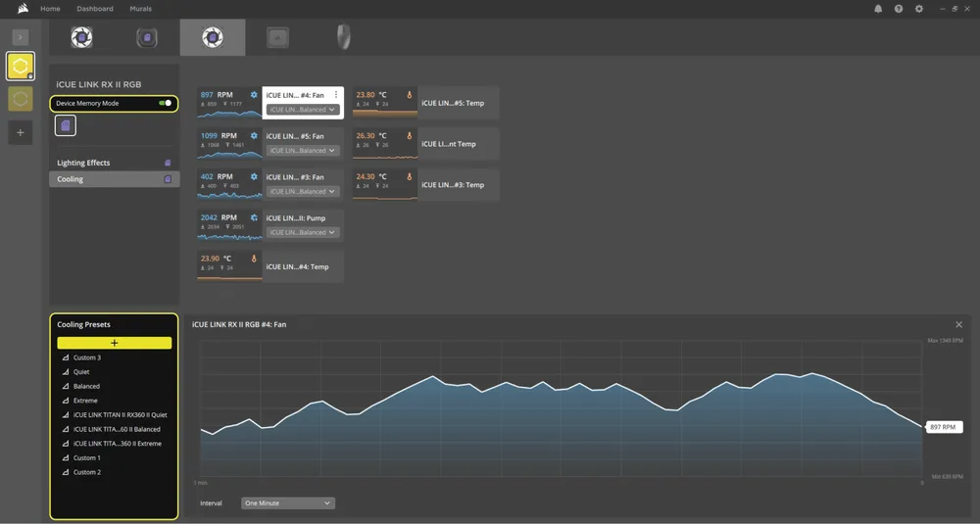This screenshot has width=980, height=524.
Task: Click memory icon beside Lighting Effects
Action: [x=168, y=163]
